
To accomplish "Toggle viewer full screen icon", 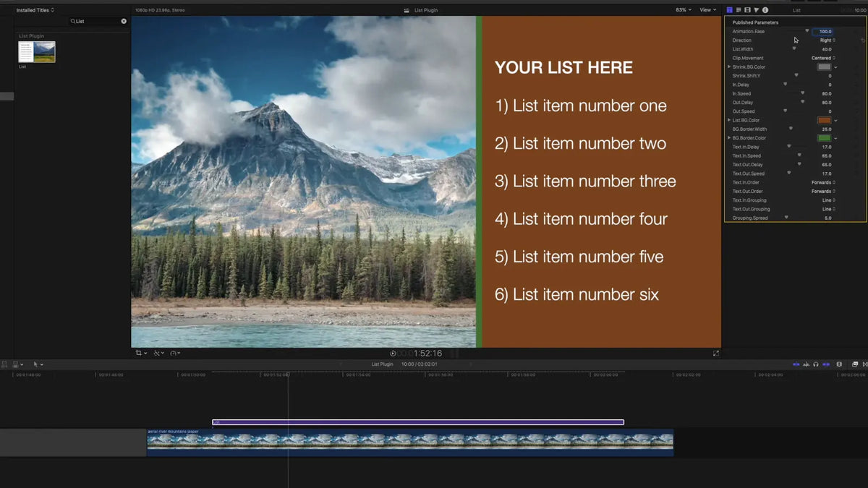I will click(x=716, y=353).
